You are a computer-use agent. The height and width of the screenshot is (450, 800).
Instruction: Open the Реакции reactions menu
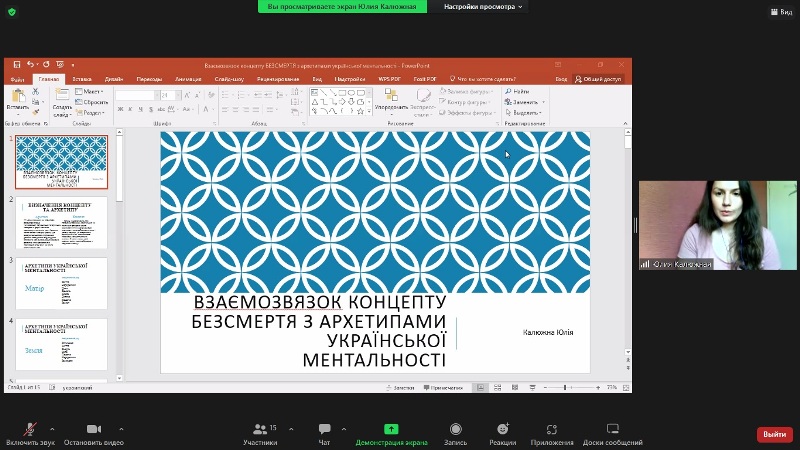coord(503,428)
